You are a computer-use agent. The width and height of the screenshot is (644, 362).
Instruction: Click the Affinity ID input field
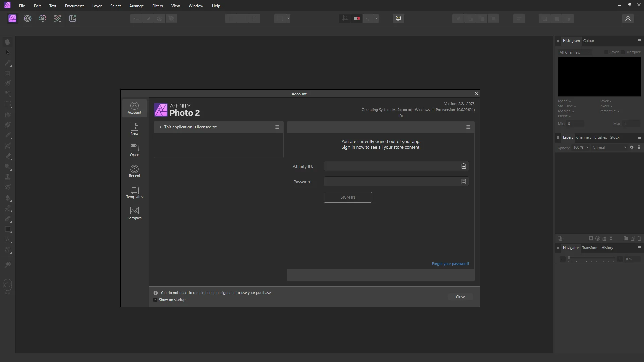pyautogui.click(x=391, y=166)
